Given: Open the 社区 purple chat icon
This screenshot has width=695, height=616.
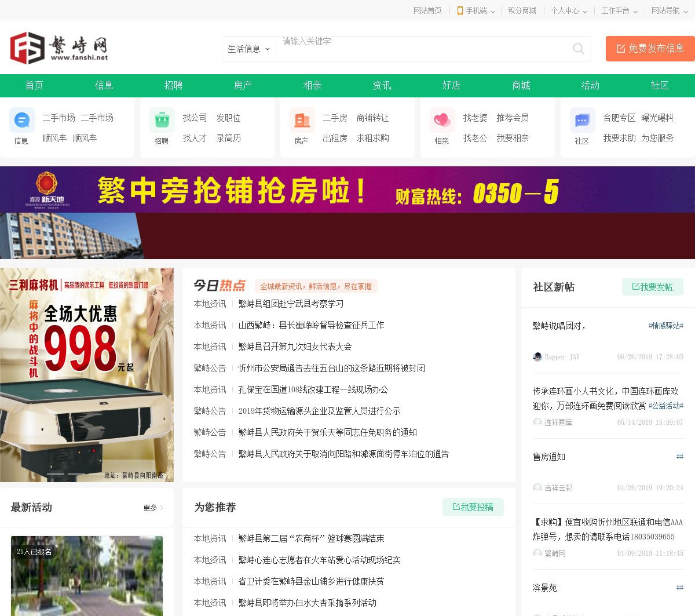Looking at the screenshot, I should click(x=582, y=121).
